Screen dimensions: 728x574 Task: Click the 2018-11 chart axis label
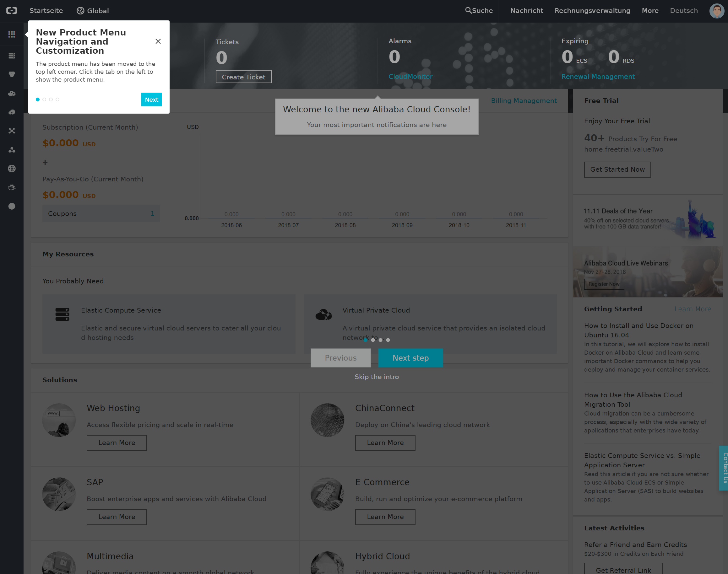515,225
